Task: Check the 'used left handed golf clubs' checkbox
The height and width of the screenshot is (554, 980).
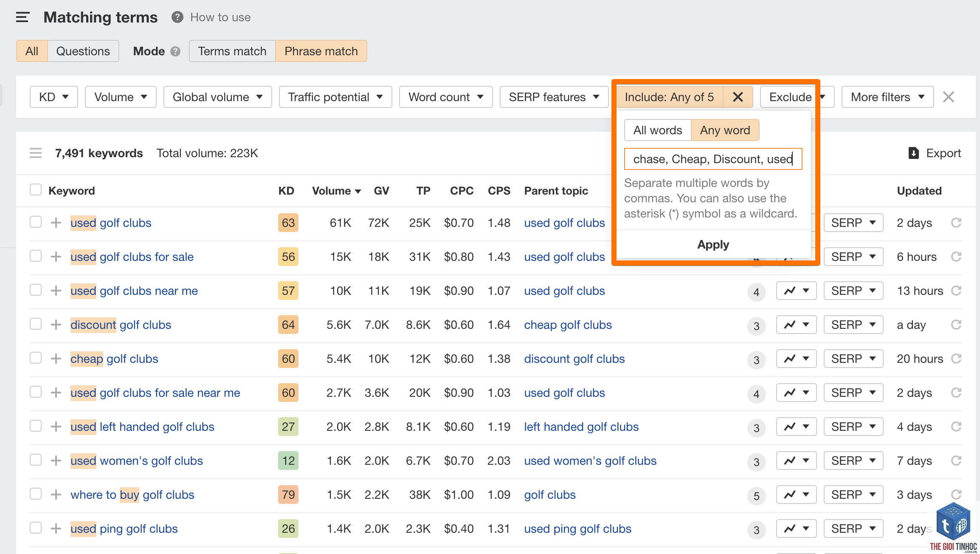Action: click(36, 426)
